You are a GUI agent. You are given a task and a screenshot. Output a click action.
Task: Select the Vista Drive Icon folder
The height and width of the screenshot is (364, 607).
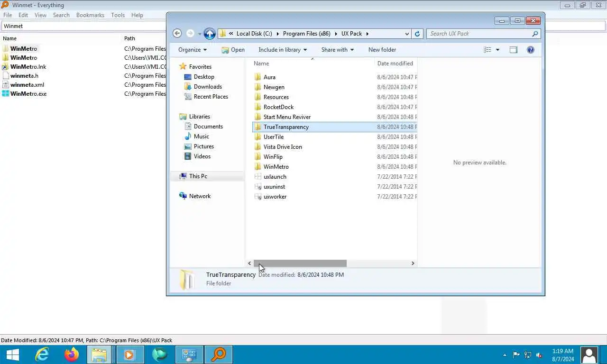[283, 147]
